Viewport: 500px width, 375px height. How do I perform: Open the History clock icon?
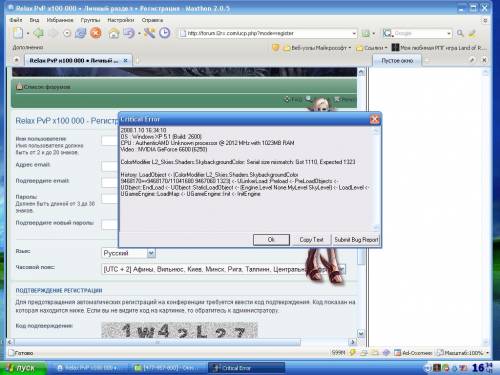pos(164,33)
